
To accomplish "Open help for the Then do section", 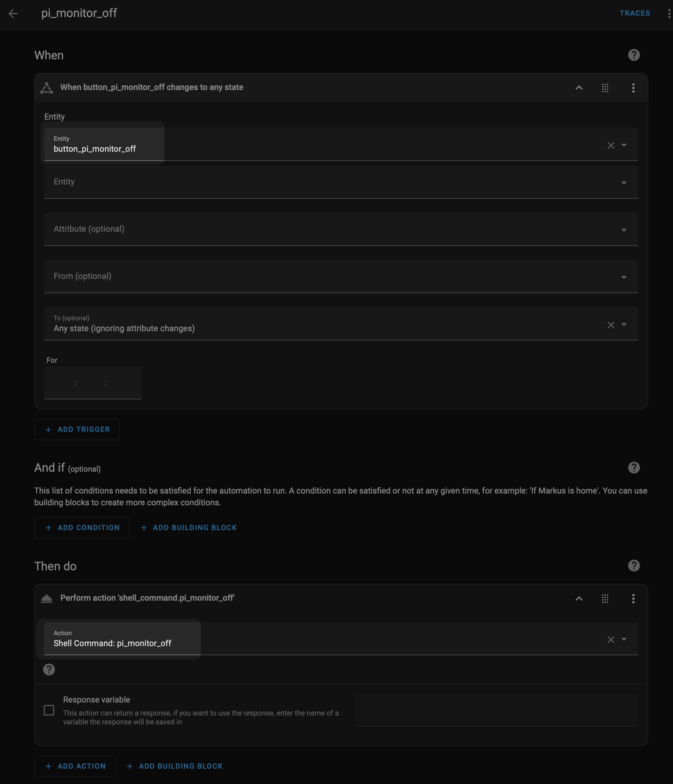I will [634, 566].
